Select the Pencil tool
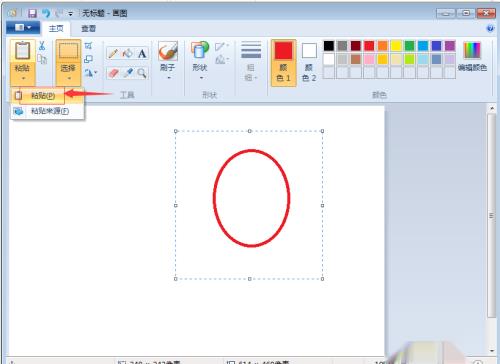 (113, 54)
